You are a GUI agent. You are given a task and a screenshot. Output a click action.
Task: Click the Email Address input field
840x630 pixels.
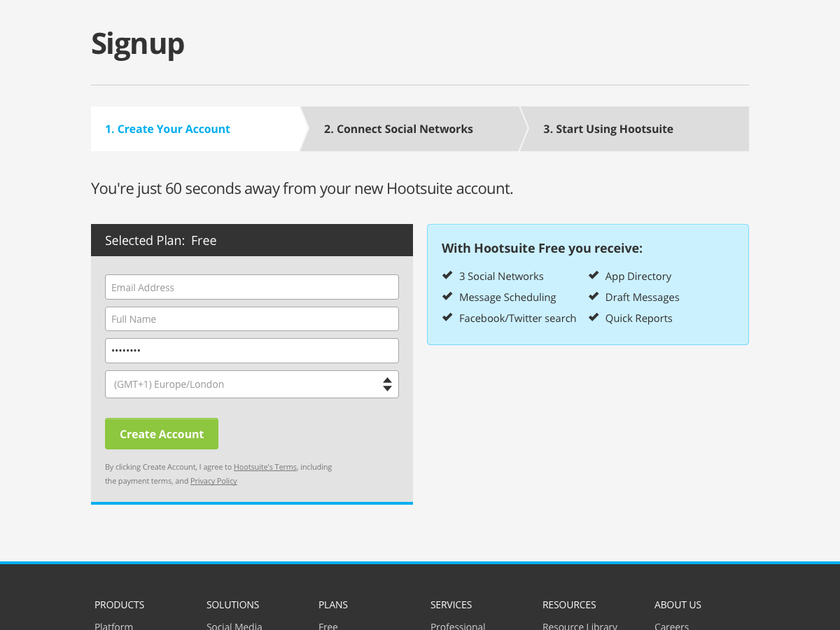tap(252, 287)
